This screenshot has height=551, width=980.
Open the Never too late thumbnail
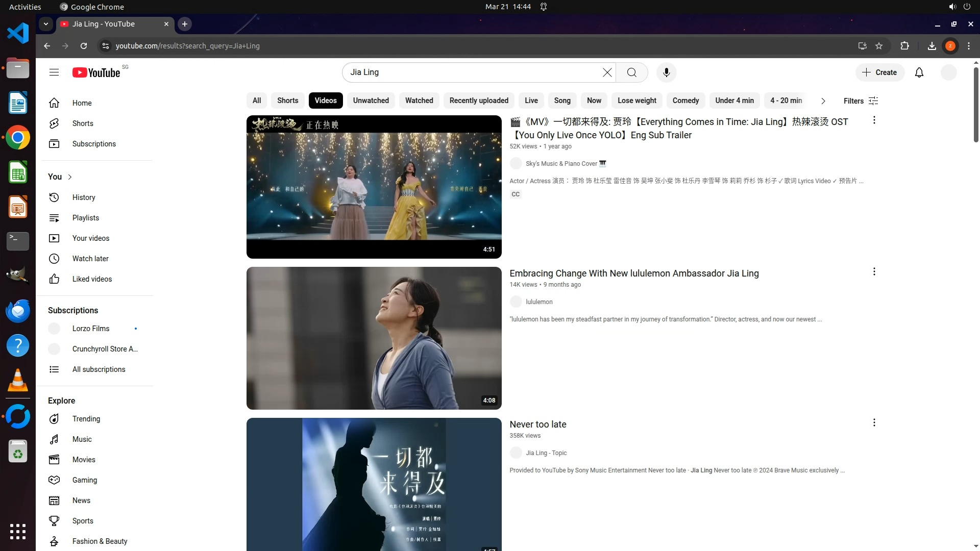(x=374, y=484)
